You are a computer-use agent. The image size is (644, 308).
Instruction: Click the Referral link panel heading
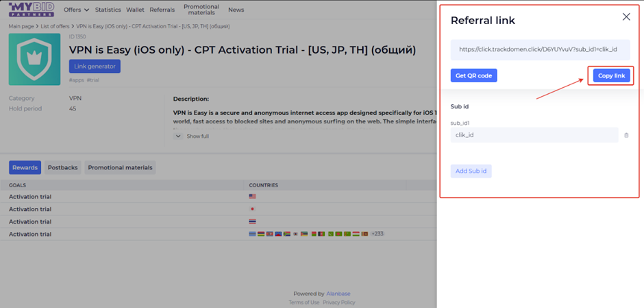click(482, 21)
